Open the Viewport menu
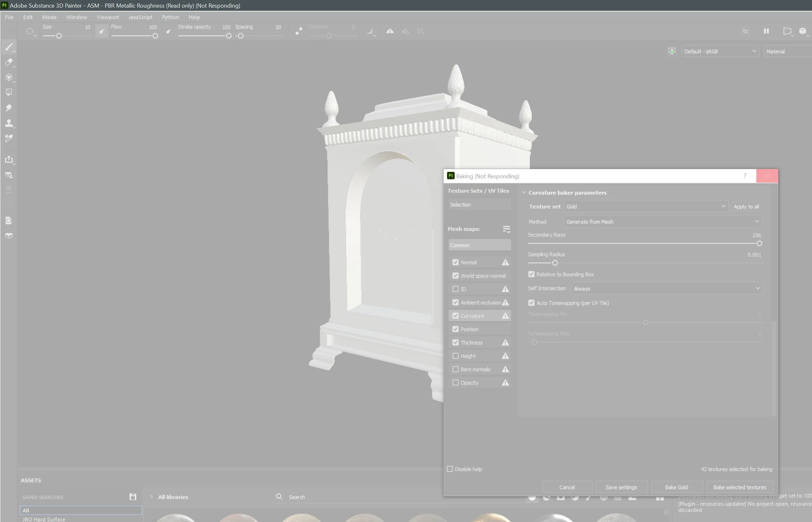Viewport: 812px width, 522px height. pyautogui.click(x=107, y=17)
